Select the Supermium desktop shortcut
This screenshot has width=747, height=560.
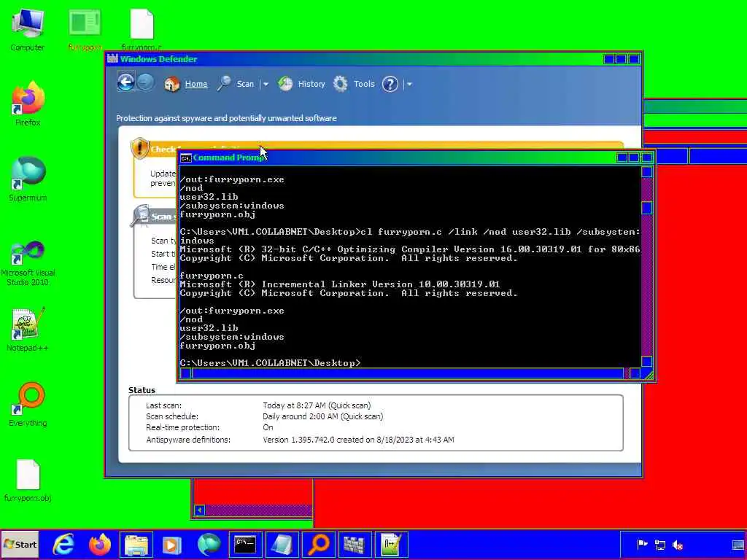(28, 179)
